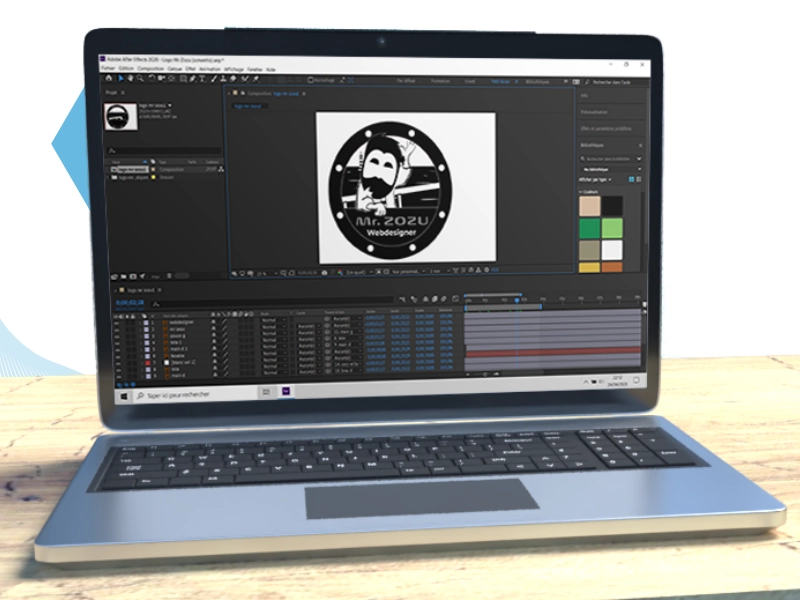This screenshot has width=800, height=600.
Task: Select the Zoom tool
Action: click(139, 78)
